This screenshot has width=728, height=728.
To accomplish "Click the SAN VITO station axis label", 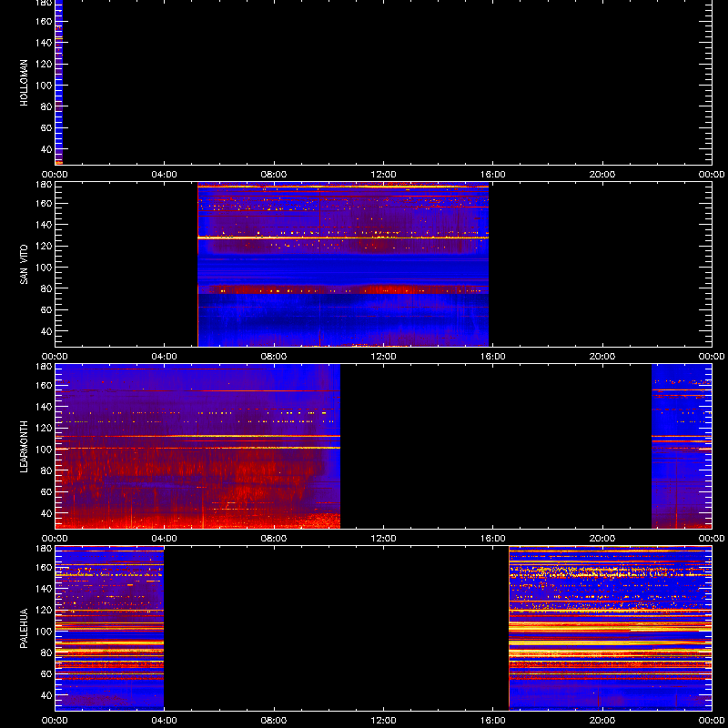I will pyautogui.click(x=24, y=265).
